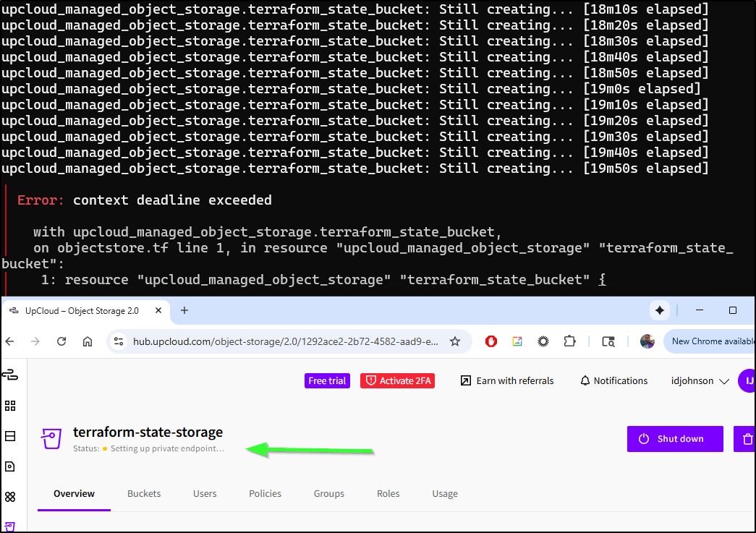Open the storage disk icon in sidebar

10,466
